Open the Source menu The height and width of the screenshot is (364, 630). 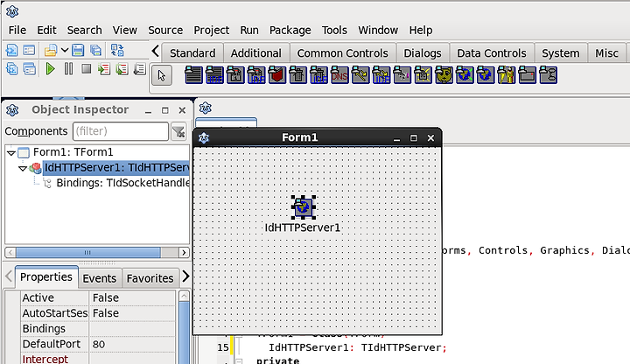click(x=165, y=30)
